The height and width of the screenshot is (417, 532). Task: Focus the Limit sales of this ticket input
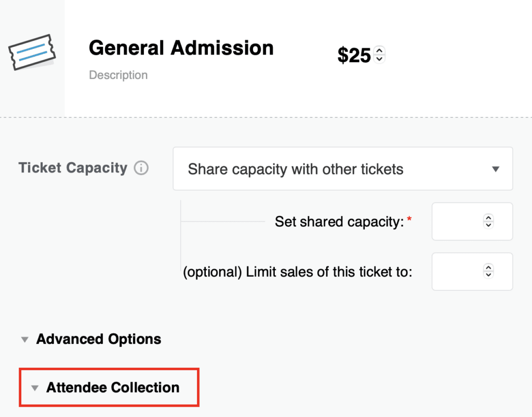click(x=472, y=272)
